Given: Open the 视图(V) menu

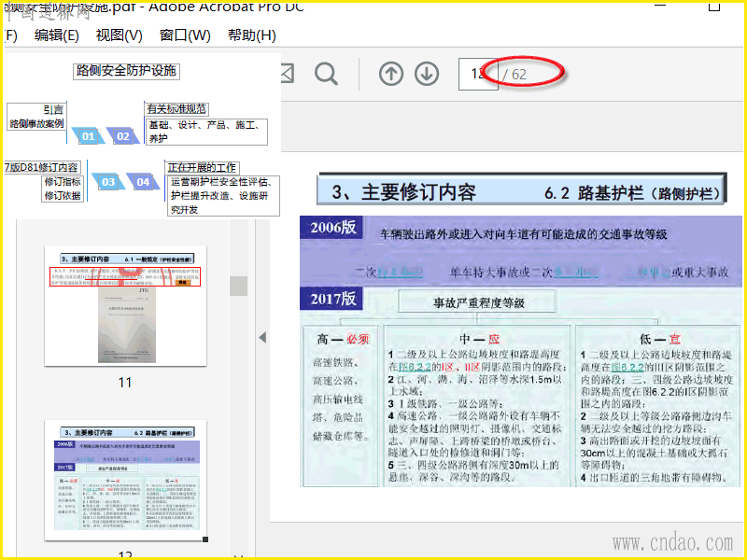Looking at the screenshot, I should point(120,35).
